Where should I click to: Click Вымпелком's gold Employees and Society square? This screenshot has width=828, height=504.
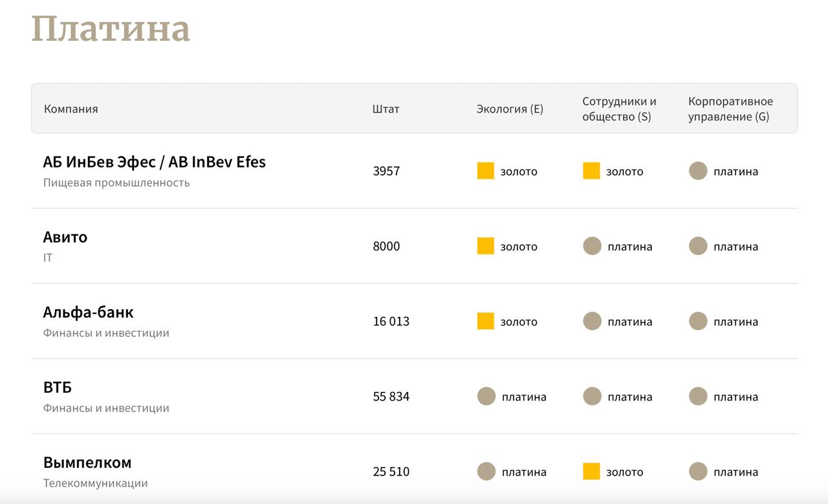tap(591, 471)
